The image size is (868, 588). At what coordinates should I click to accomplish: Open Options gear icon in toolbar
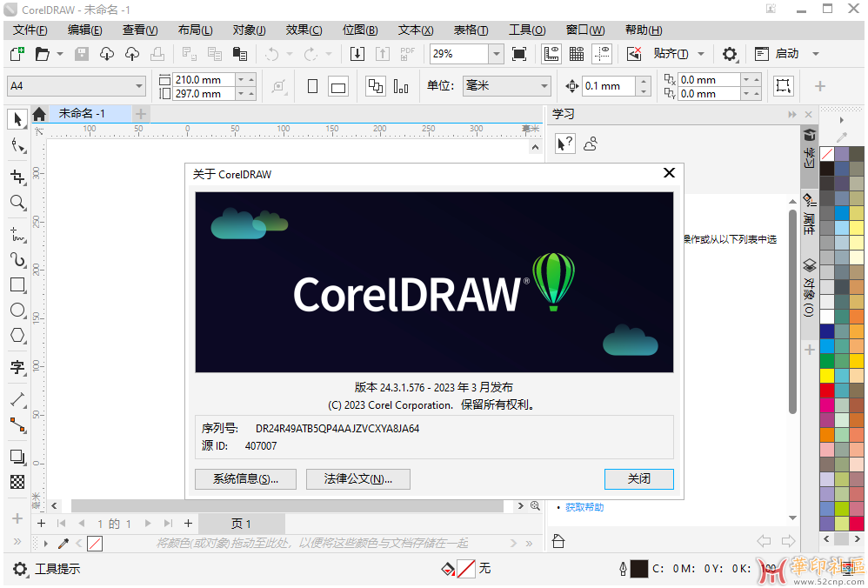730,54
